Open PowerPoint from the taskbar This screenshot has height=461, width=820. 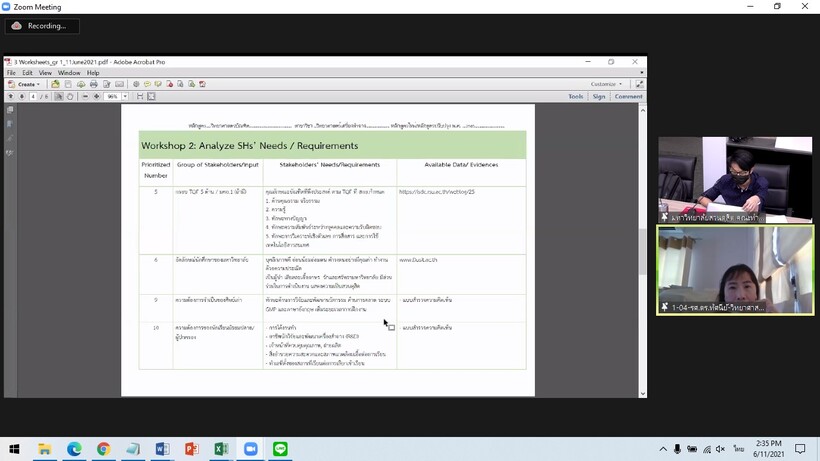click(x=191, y=449)
